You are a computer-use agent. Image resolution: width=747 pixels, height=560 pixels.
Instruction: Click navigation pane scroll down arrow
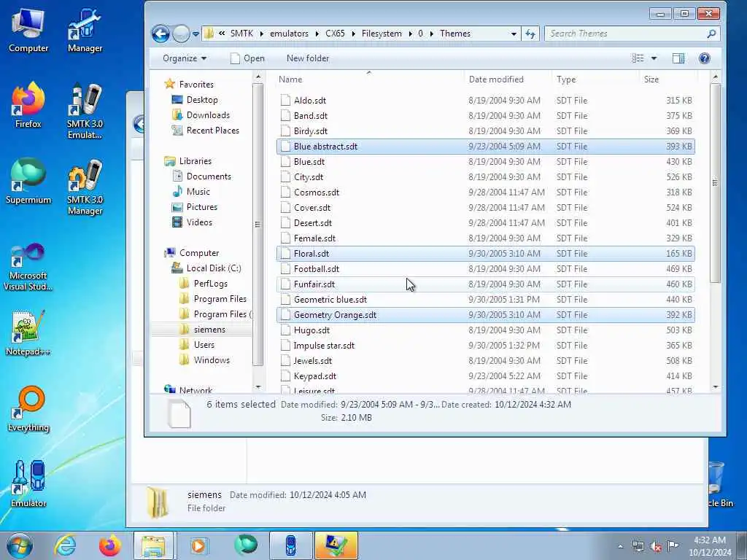click(x=258, y=387)
